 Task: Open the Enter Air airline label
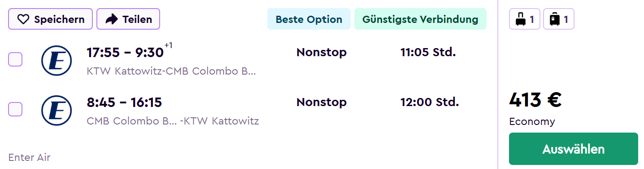tap(29, 157)
